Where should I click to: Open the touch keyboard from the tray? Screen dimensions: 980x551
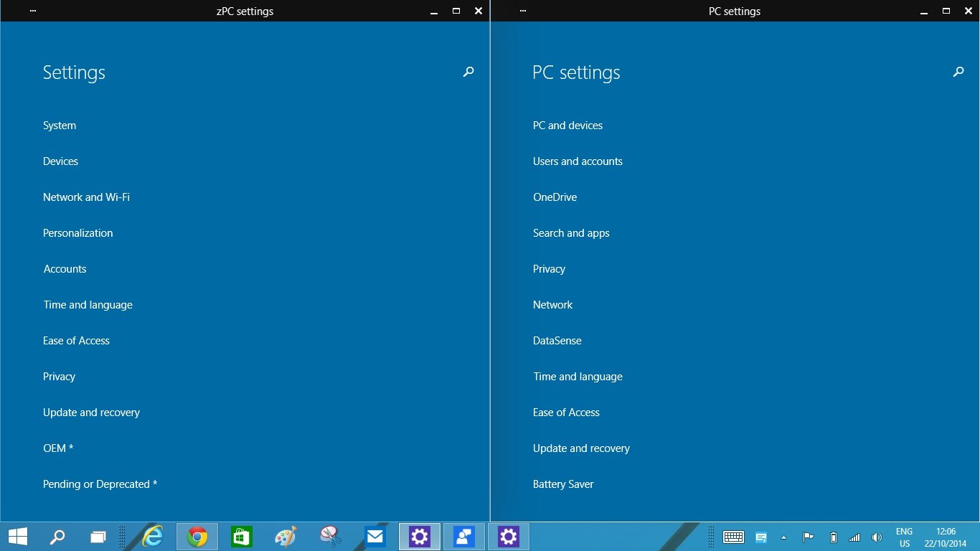click(732, 536)
